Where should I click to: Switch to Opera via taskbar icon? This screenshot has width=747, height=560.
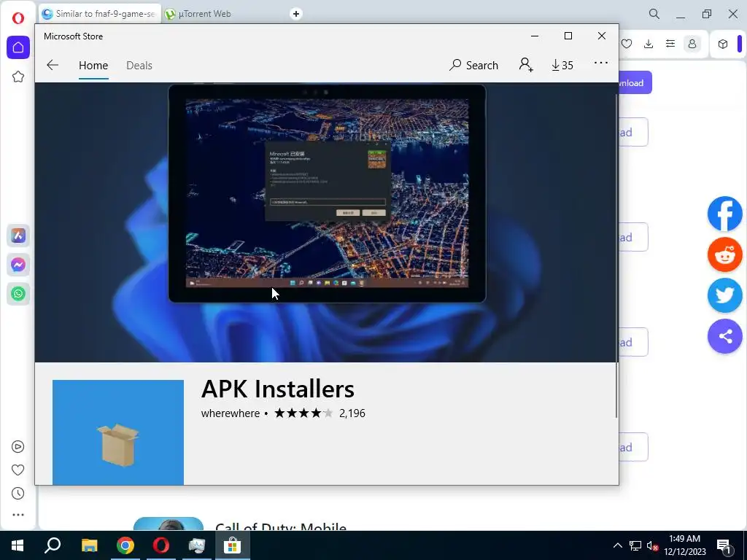point(161,545)
